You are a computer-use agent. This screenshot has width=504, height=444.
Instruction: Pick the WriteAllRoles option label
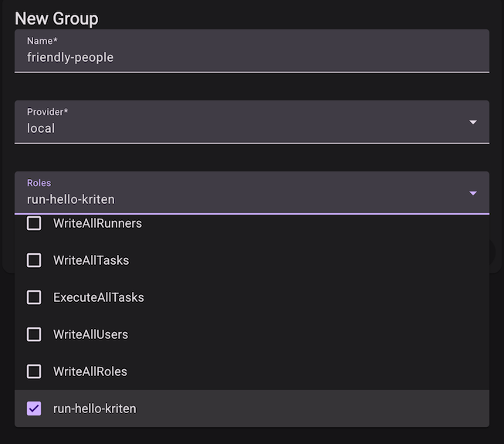pos(90,371)
